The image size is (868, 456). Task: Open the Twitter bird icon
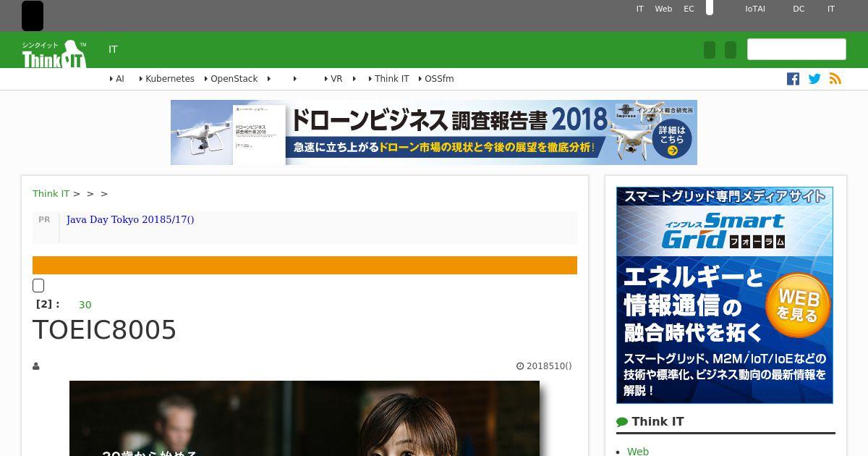814,79
